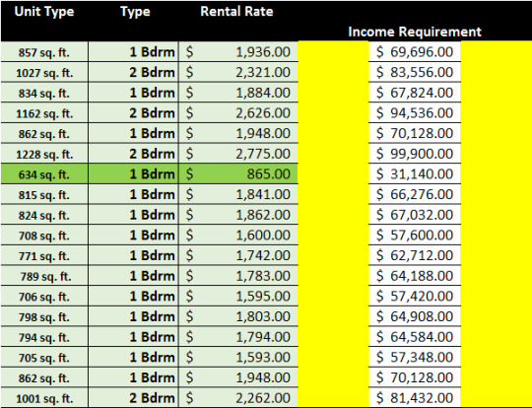The width and height of the screenshot is (532, 408).
Task: Click rental rate 1,595.00
Action: pyautogui.click(x=238, y=297)
